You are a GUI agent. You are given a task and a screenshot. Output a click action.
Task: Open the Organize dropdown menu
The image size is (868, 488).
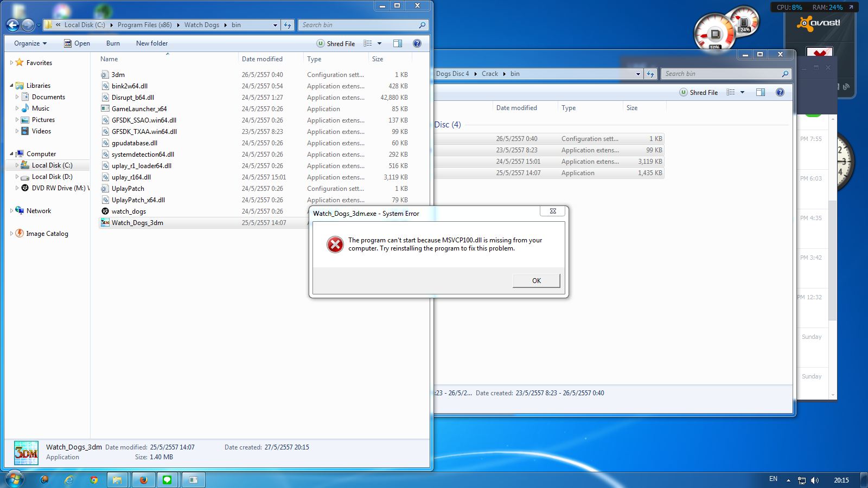(30, 43)
